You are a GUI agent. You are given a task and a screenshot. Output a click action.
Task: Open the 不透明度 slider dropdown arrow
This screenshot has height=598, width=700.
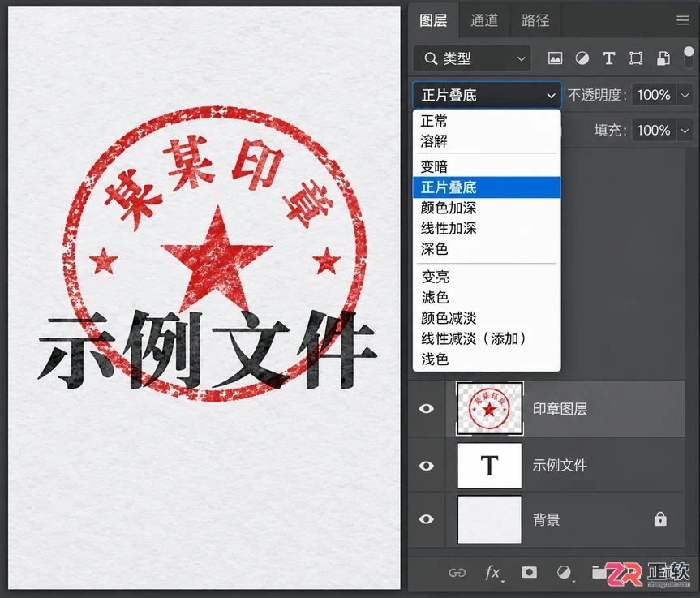685,95
